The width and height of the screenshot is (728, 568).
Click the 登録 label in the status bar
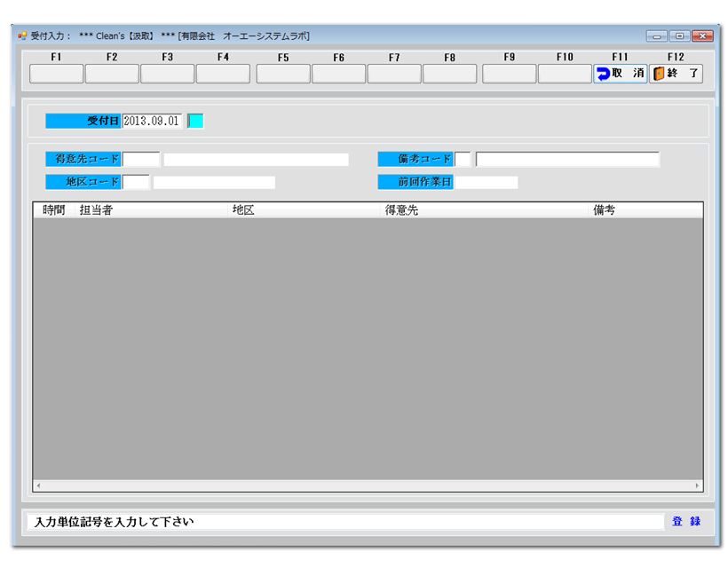pos(686,522)
